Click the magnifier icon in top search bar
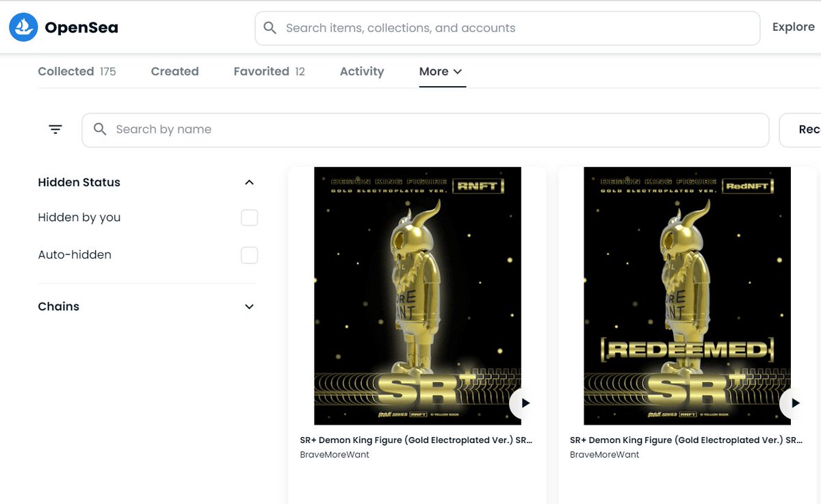 270,28
